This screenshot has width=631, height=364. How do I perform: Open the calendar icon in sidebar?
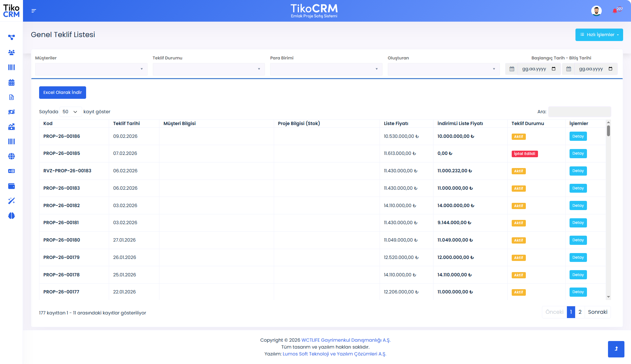coord(12,82)
